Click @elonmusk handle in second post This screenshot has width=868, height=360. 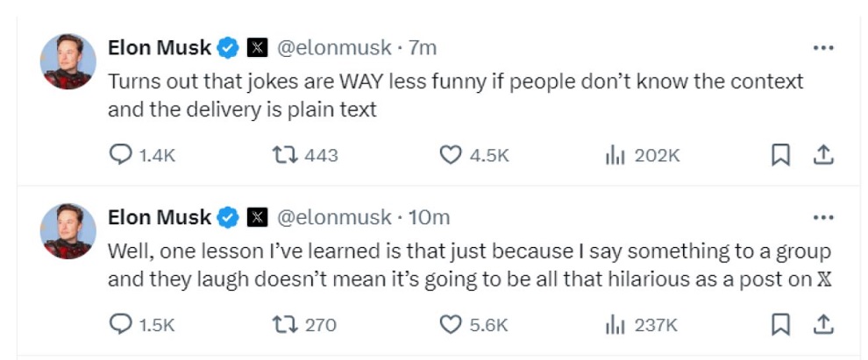tap(334, 217)
